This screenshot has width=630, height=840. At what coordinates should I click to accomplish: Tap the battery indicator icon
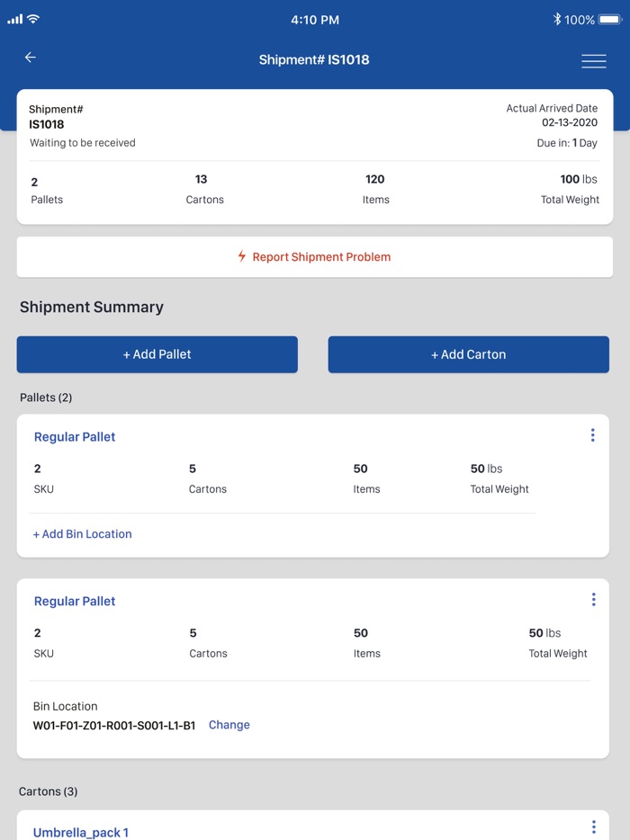[611, 19]
